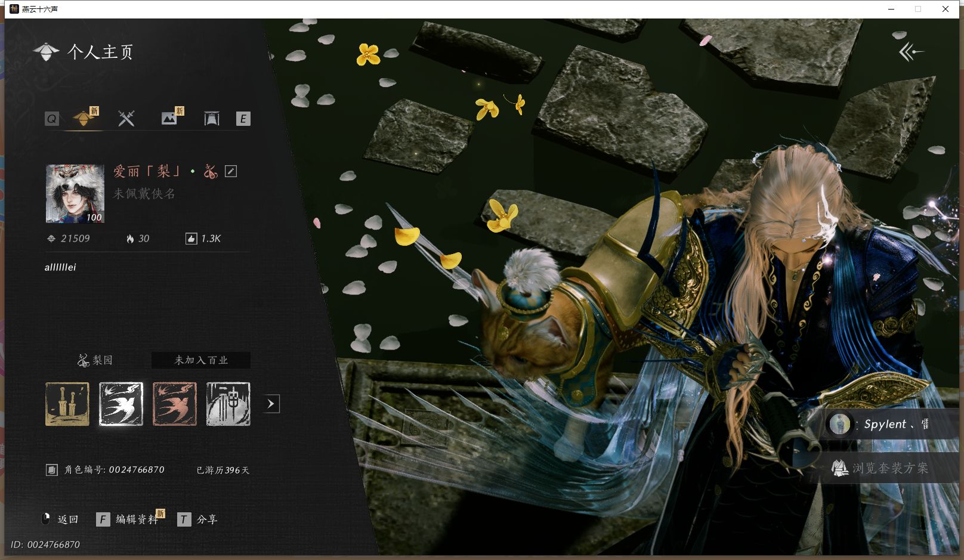Minimize the 燕云十六声 window

tap(892, 9)
